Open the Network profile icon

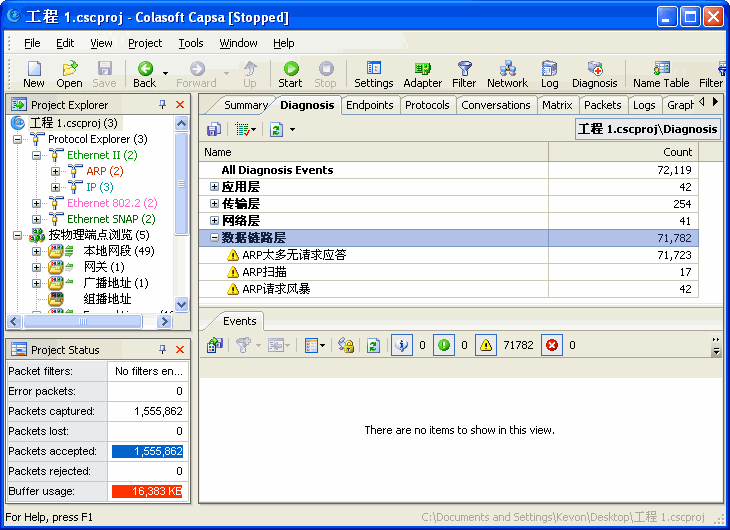click(507, 74)
